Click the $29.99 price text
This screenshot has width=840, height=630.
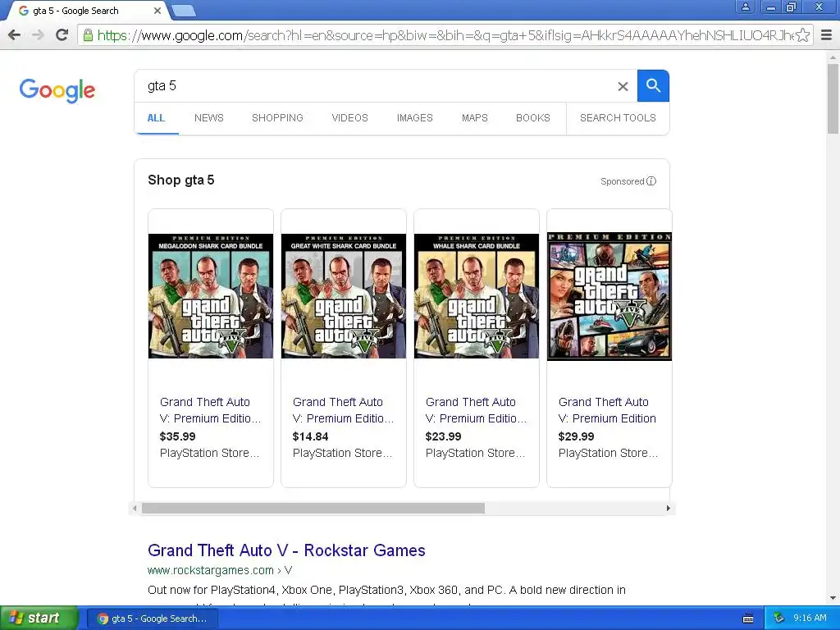click(576, 436)
